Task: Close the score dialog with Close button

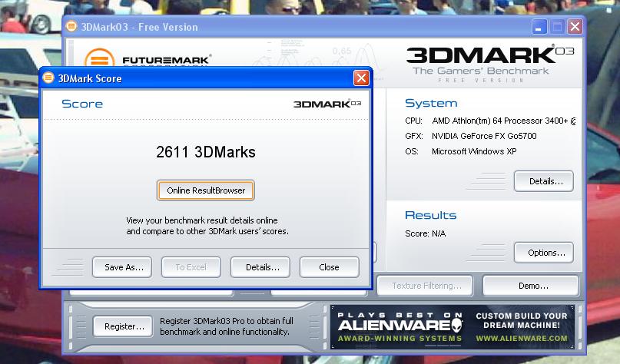Action: point(330,267)
